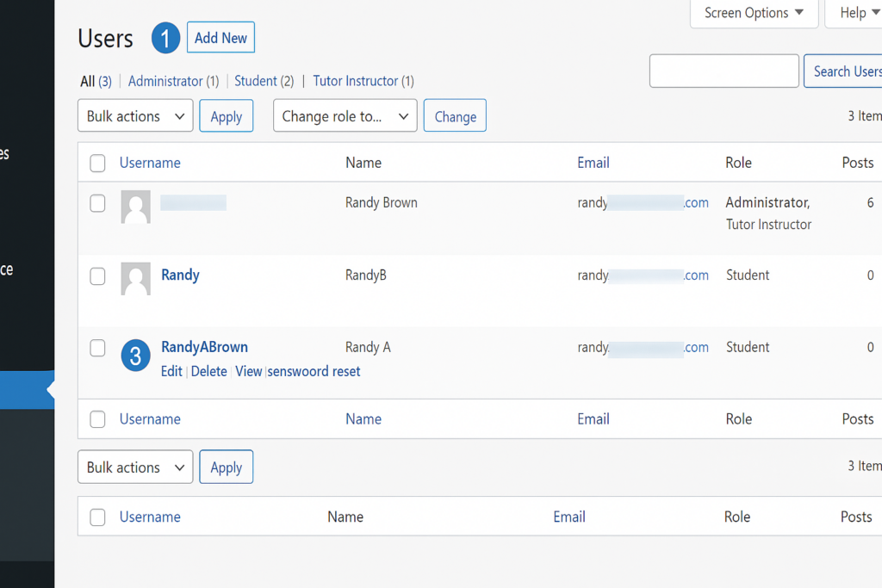882x588 pixels.
Task: Click the avatar icon beside Randy Brown
Action: 135,207
